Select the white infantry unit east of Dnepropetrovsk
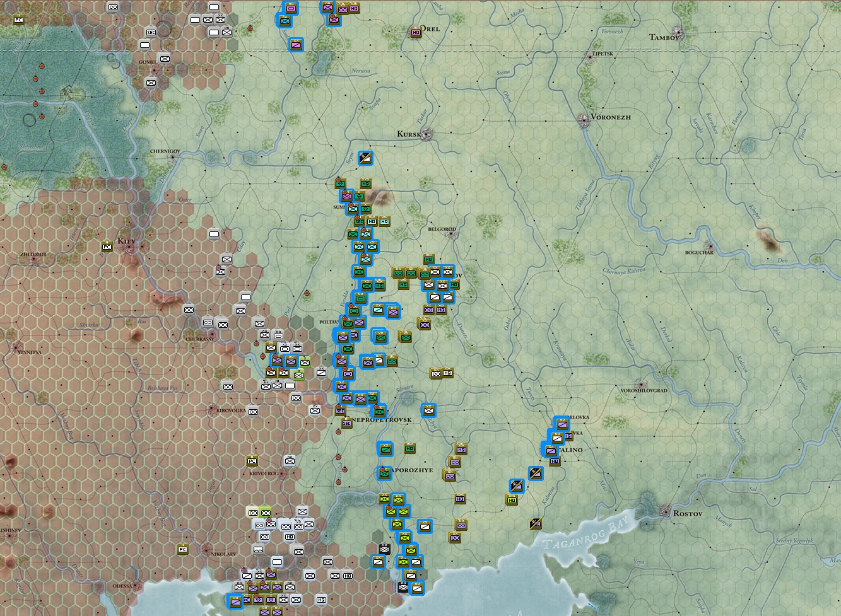The height and width of the screenshot is (616, 841). point(428,410)
